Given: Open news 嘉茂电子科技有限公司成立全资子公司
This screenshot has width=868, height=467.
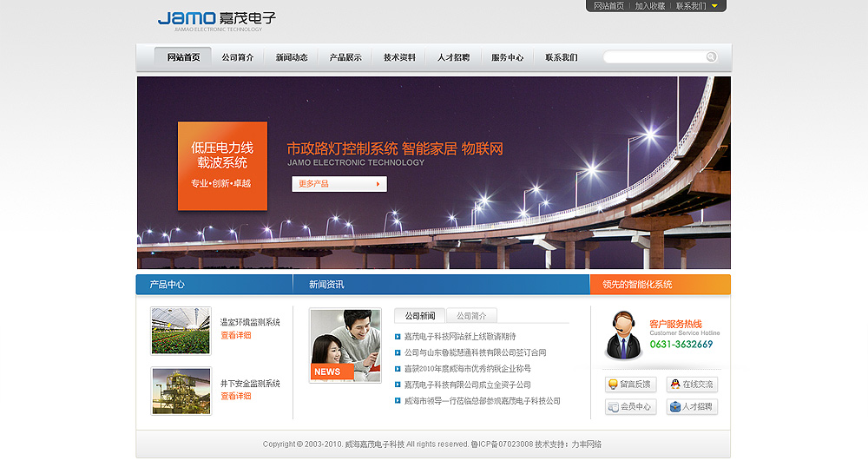Looking at the screenshot, I should [x=467, y=385].
